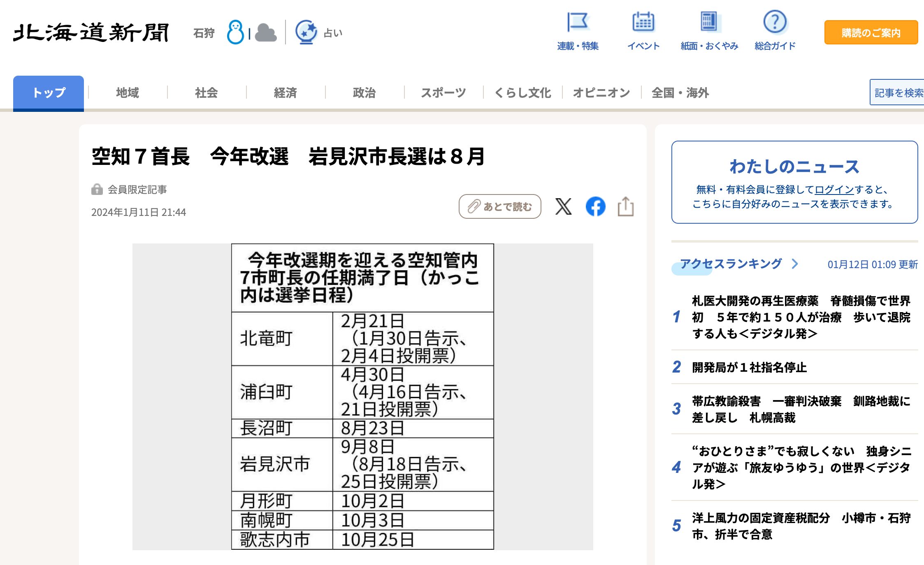The image size is (924, 565).
Task: Open the 地域 menu item
Action: (127, 93)
